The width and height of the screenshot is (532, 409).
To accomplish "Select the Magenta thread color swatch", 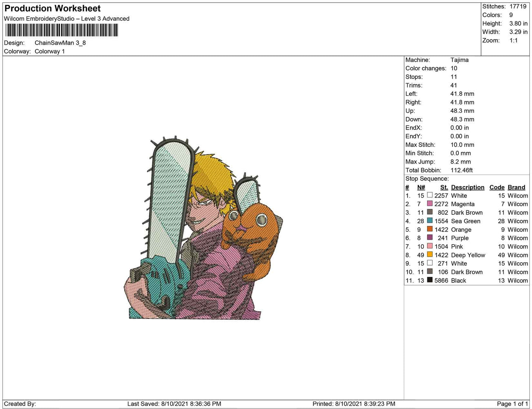I will click(x=430, y=204).
